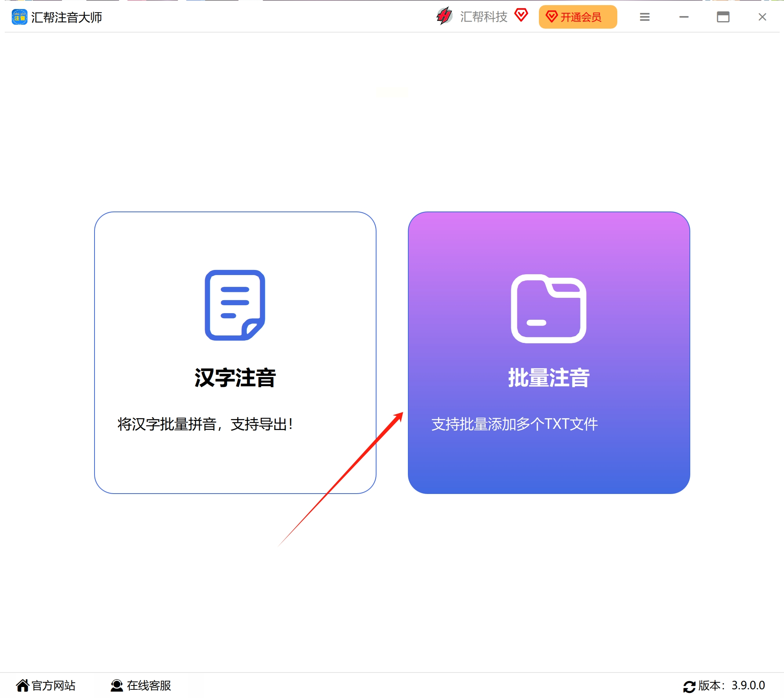
Task: Open the 开通会员 membership button
Action: coord(578,17)
